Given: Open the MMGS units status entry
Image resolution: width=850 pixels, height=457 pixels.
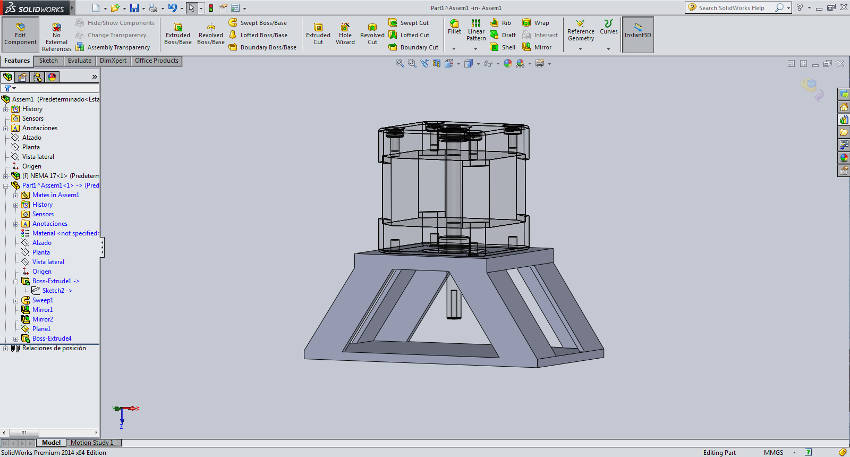Looking at the screenshot, I should coord(773,452).
